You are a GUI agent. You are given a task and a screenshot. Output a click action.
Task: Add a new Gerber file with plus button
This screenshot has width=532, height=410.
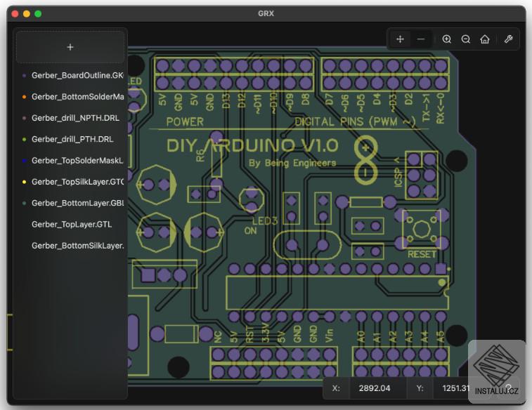click(70, 47)
